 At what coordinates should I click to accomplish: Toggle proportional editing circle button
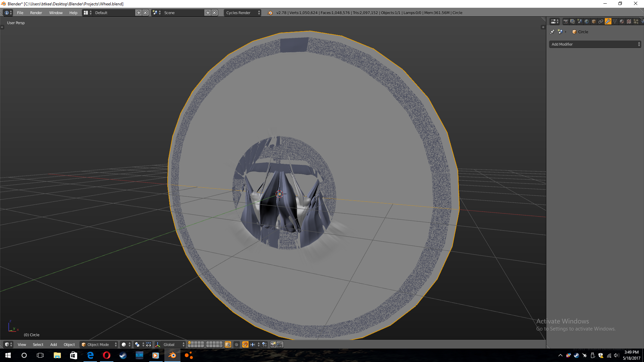pos(236,345)
